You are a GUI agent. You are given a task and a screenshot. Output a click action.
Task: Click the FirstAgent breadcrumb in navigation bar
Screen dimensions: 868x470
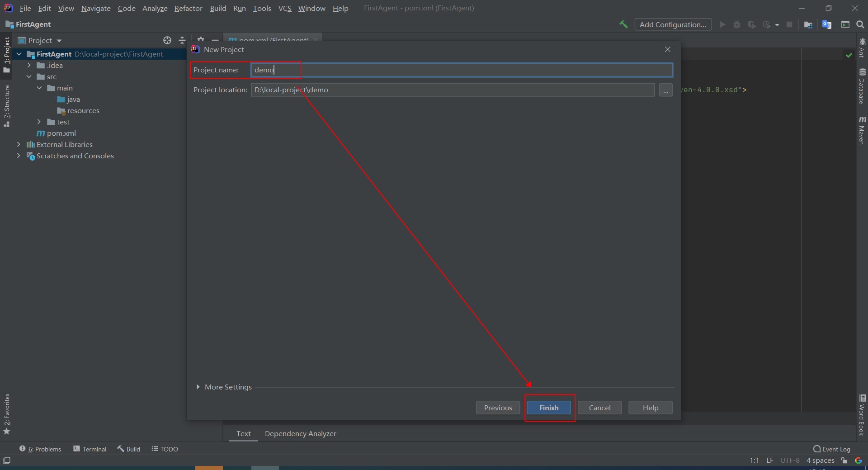click(x=28, y=24)
